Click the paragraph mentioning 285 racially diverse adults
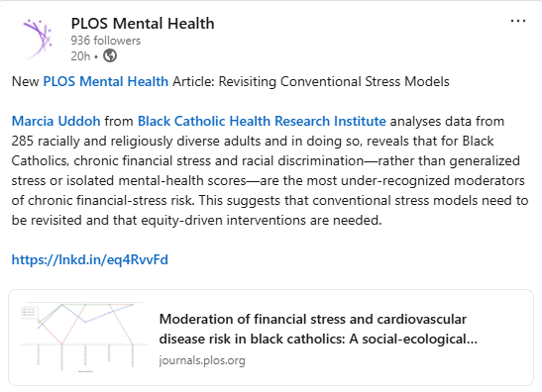 tap(270, 170)
